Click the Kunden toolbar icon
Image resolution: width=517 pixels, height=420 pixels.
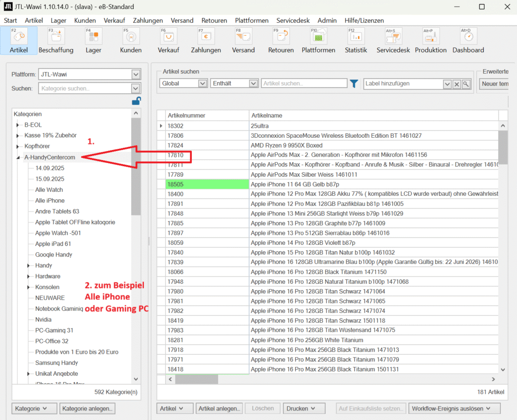(x=130, y=37)
